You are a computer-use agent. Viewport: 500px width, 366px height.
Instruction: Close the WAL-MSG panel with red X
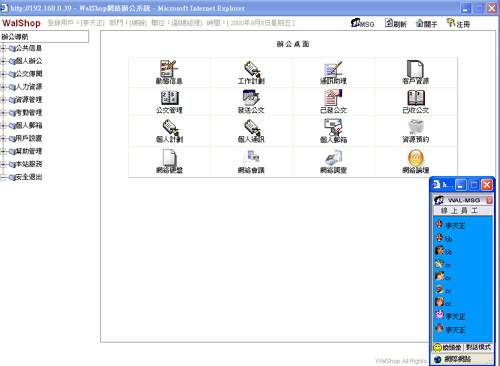point(489,200)
